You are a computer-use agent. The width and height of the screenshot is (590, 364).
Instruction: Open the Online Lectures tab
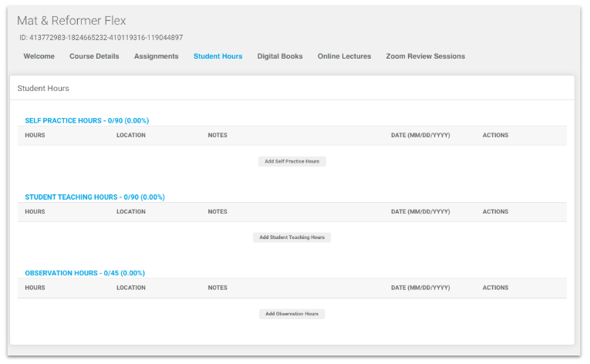pyautogui.click(x=344, y=56)
